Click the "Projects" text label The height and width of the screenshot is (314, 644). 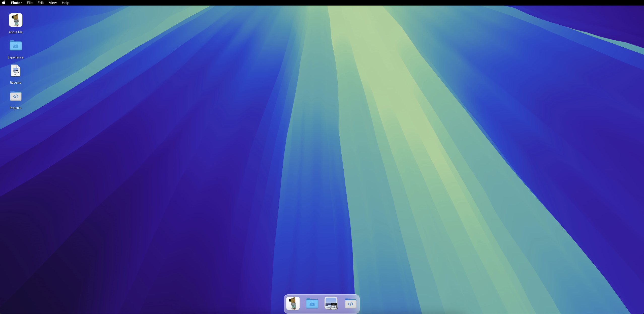[x=16, y=108]
